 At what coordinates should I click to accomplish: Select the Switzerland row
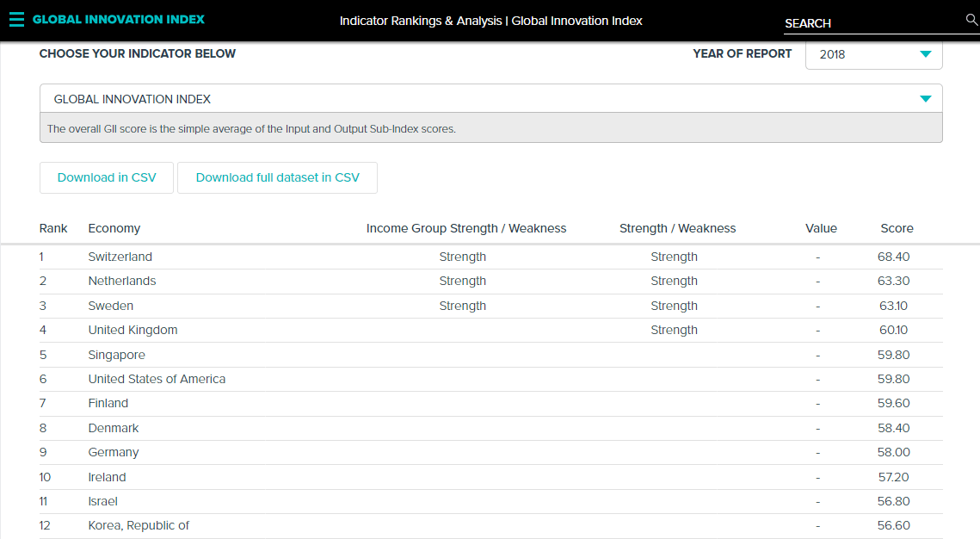pyautogui.click(x=120, y=257)
